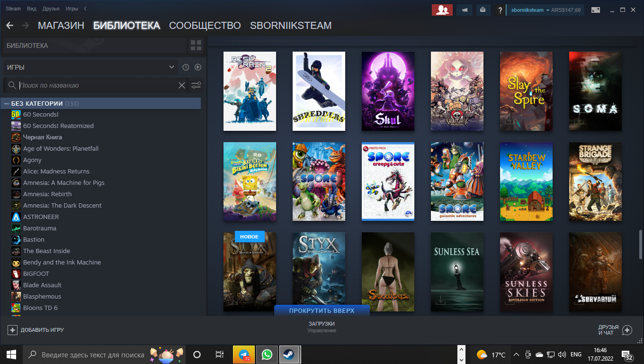The image size is (644, 364).
Task: Open volume control in system tray
Action: coord(562,355)
